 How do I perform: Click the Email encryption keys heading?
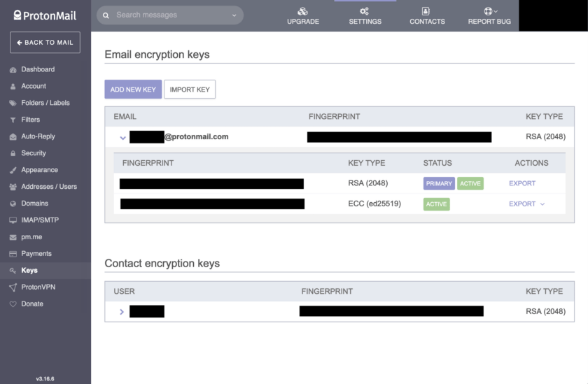pyautogui.click(x=157, y=55)
